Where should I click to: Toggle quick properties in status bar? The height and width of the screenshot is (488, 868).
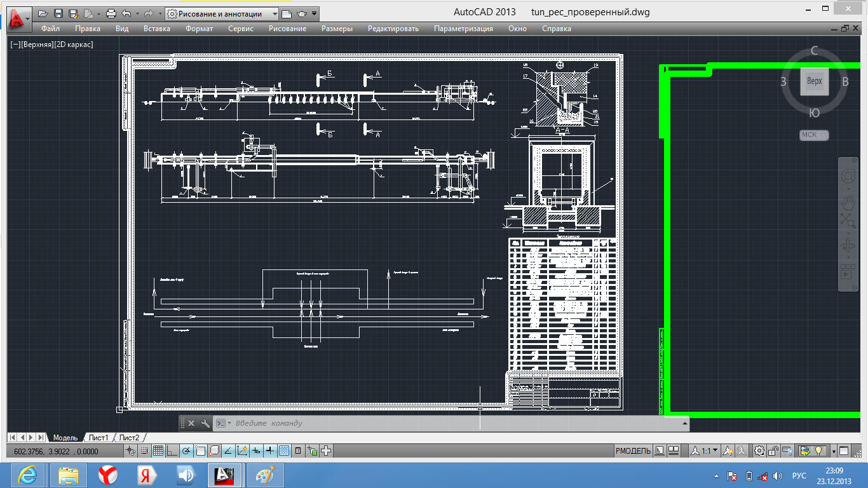pyautogui.click(x=298, y=451)
